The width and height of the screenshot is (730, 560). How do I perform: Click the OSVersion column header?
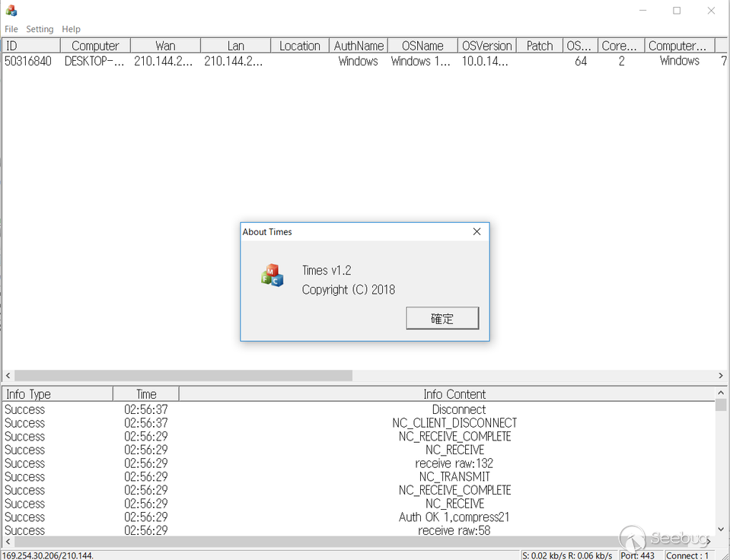[487, 46]
